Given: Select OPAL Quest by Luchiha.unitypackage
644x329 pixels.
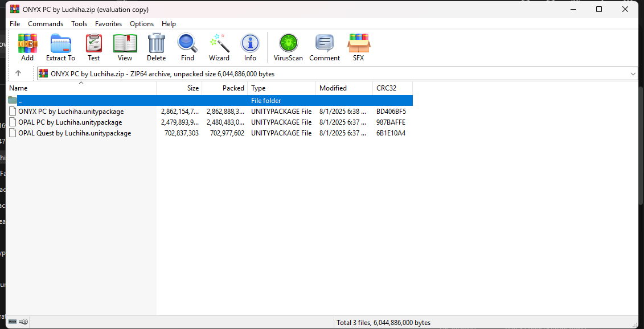Looking at the screenshot, I should pyautogui.click(x=75, y=133).
